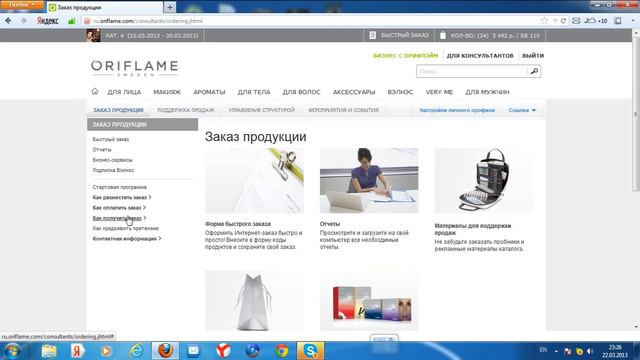Open Windows Explorer from the taskbar
Viewport: 640px width, 360px height.
(49, 351)
